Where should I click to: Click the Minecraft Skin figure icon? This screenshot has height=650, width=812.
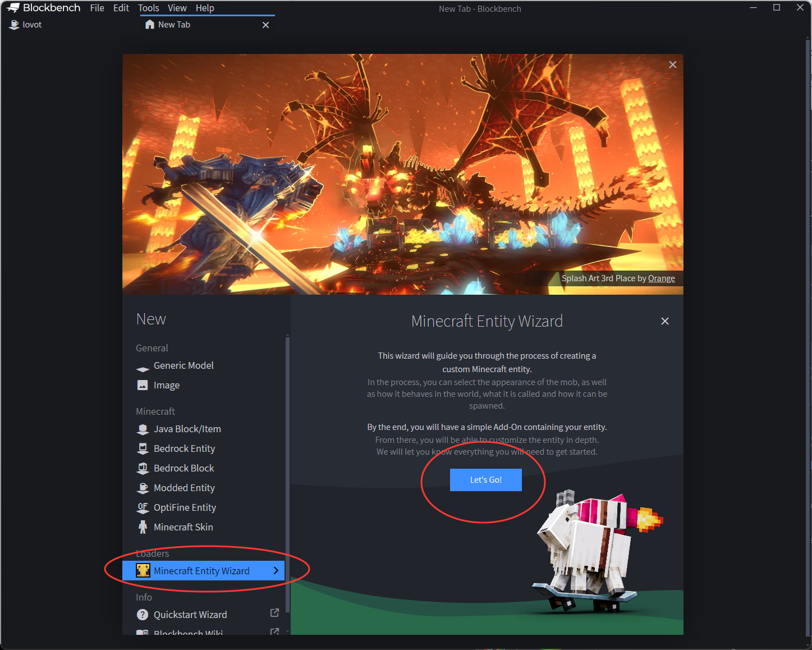(143, 527)
